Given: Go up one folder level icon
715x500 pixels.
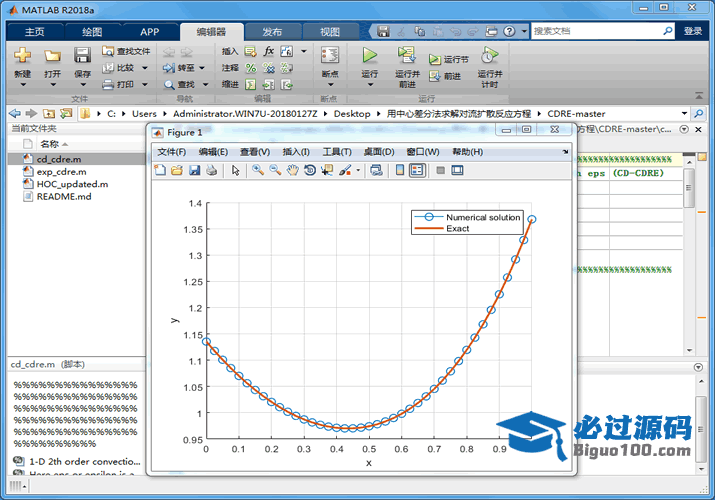Looking at the screenshot, I should 49,113.
